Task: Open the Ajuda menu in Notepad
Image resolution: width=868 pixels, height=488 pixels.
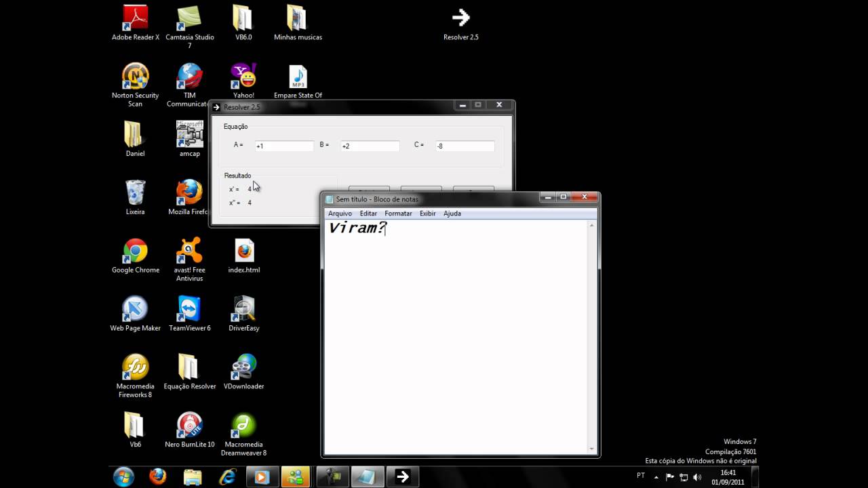Action: pyautogui.click(x=452, y=213)
